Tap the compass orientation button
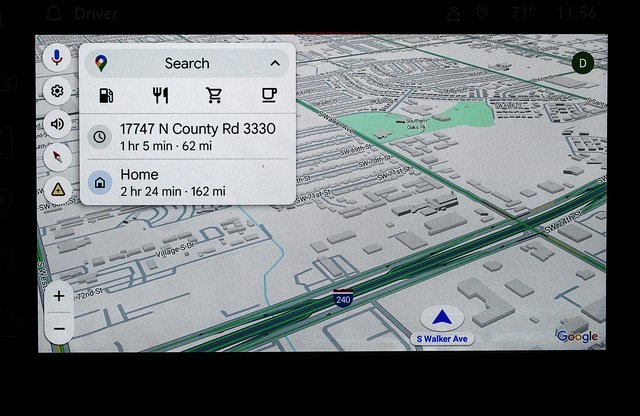 (58, 156)
